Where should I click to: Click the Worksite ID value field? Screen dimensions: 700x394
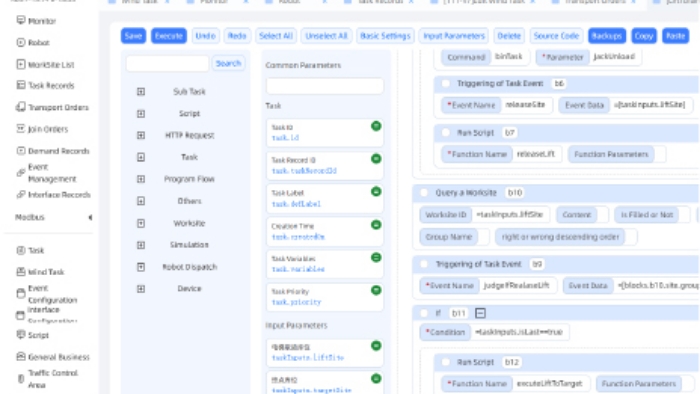click(510, 215)
